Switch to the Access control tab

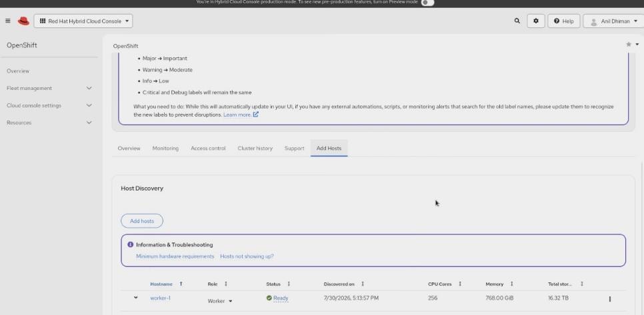coord(208,148)
